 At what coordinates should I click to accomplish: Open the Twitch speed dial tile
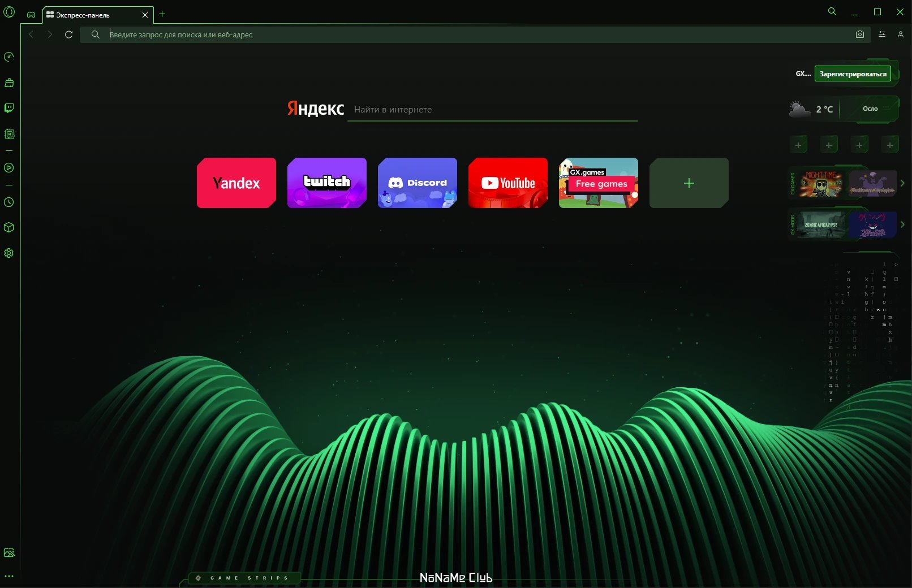pyautogui.click(x=327, y=183)
